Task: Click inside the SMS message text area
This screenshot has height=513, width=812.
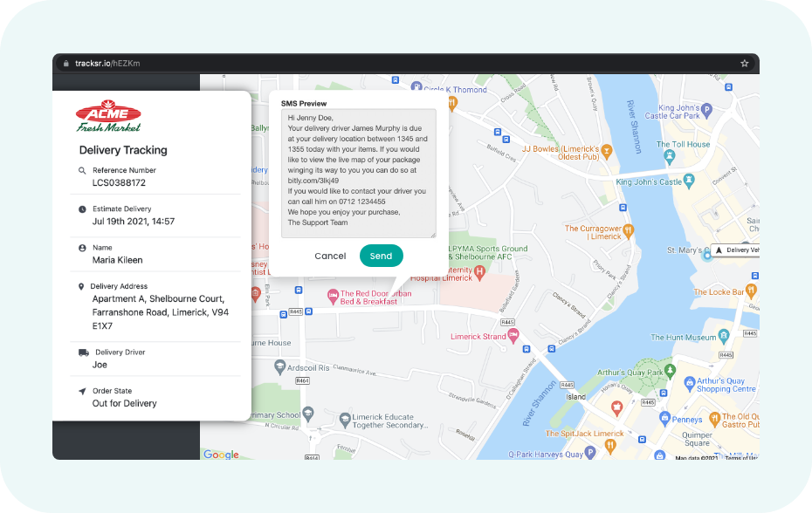Action: click(358, 174)
